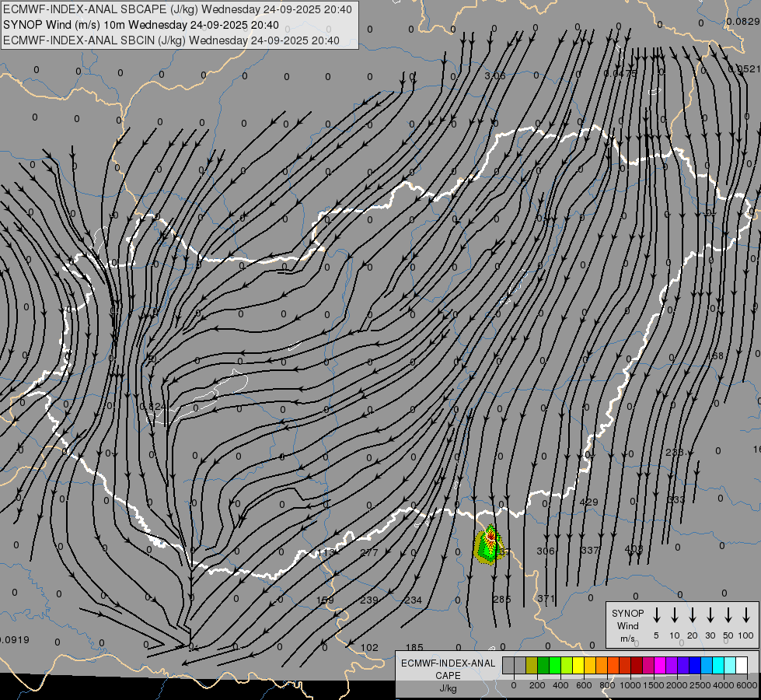Image resolution: width=761 pixels, height=700 pixels.
Task: Click the 306 value near southern border
Action: [x=546, y=551]
